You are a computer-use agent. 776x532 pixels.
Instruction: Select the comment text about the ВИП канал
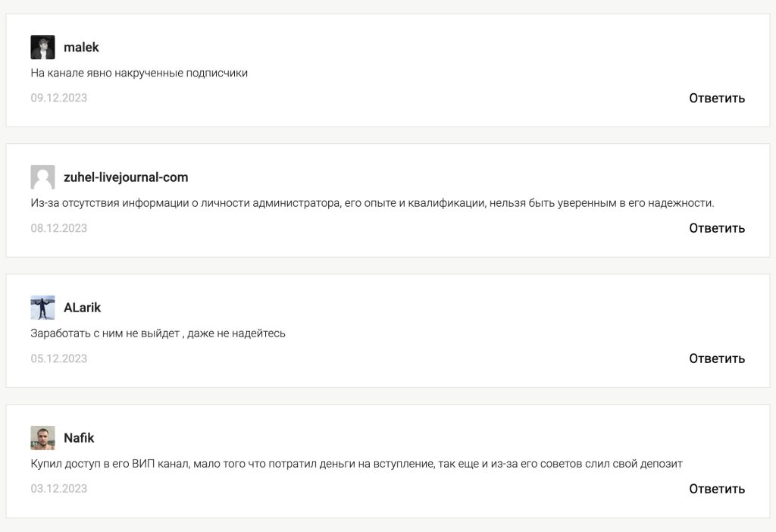click(x=356, y=464)
